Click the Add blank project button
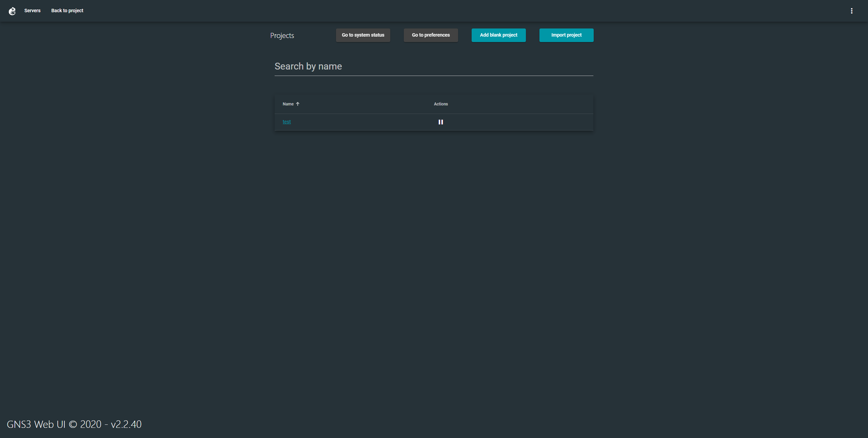 498,35
